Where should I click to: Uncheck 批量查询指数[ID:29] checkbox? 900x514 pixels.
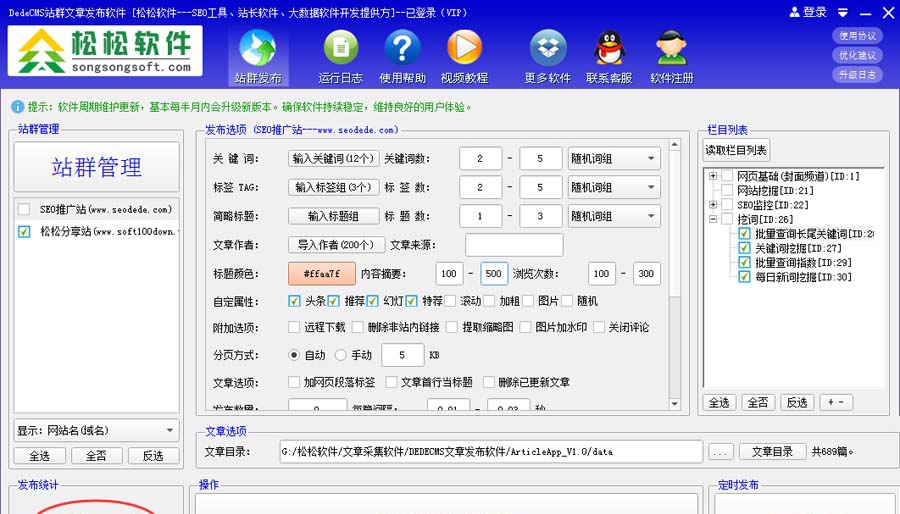coord(744,262)
